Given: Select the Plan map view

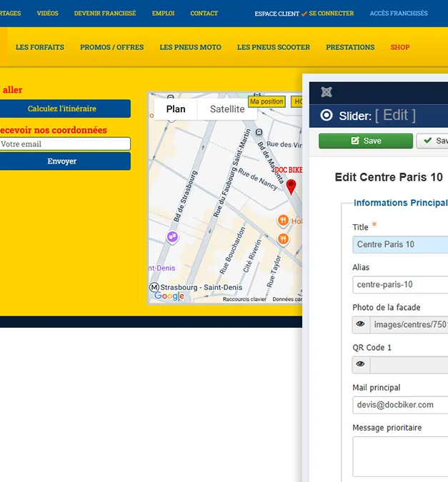Looking at the screenshot, I should click(176, 109).
